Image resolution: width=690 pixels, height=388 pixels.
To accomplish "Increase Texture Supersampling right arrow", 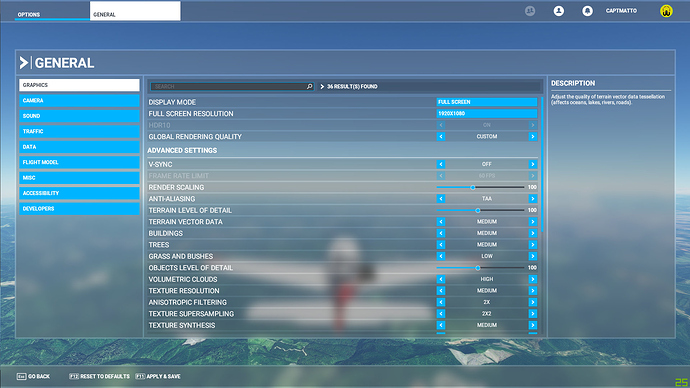I will (532, 314).
